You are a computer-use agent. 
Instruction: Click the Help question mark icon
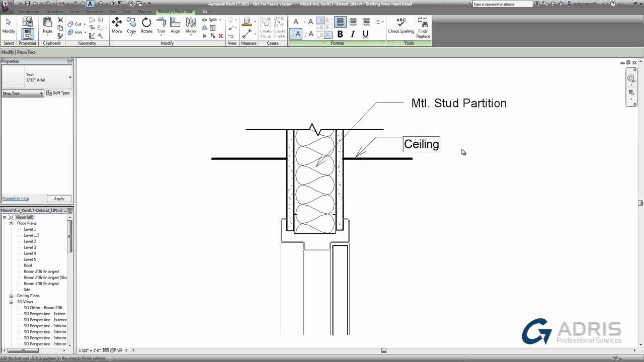(613, 4)
